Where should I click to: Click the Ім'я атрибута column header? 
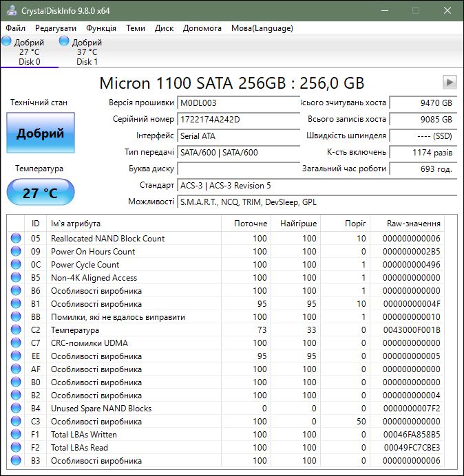point(134,224)
